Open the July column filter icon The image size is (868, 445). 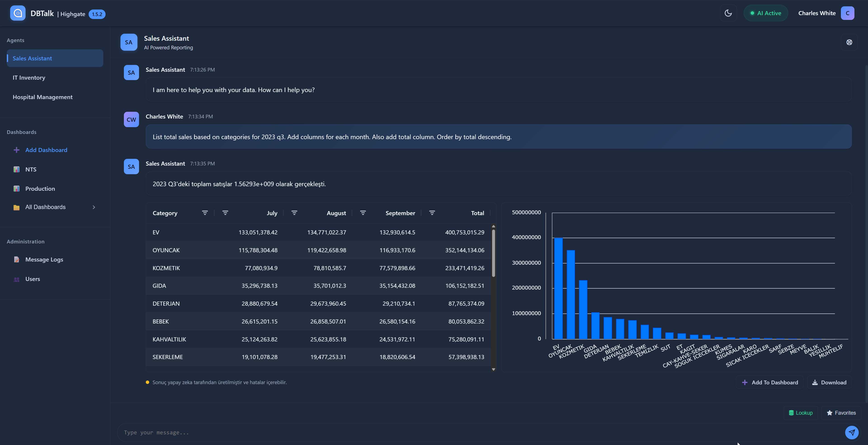point(225,213)
